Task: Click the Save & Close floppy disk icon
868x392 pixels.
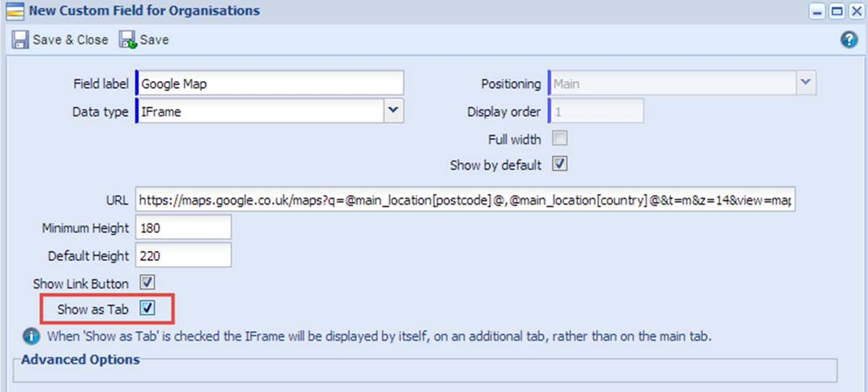Action: (x=21, y=40)
